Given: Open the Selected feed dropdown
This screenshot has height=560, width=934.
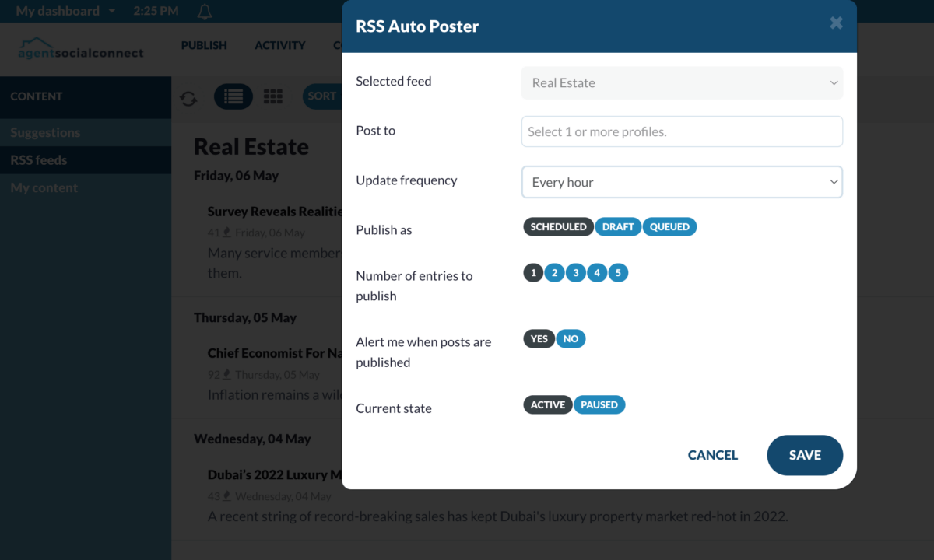Looking at the screenshot, I should [682, 82].
